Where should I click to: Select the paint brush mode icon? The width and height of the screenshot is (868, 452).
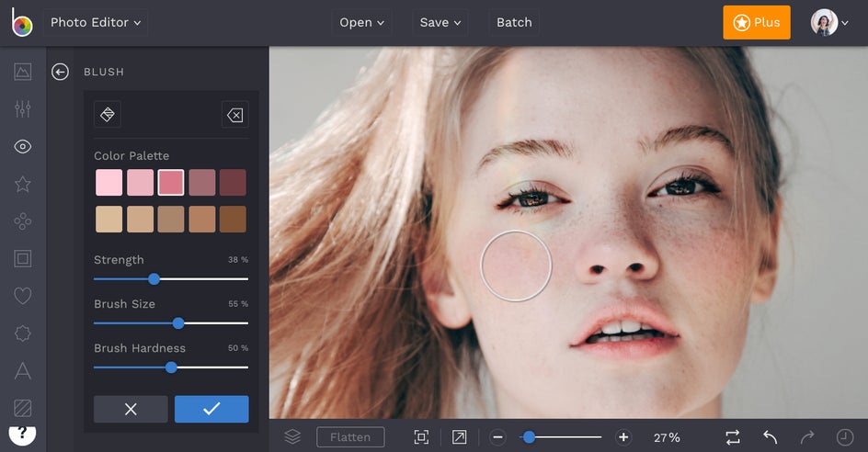click(108, 115)
